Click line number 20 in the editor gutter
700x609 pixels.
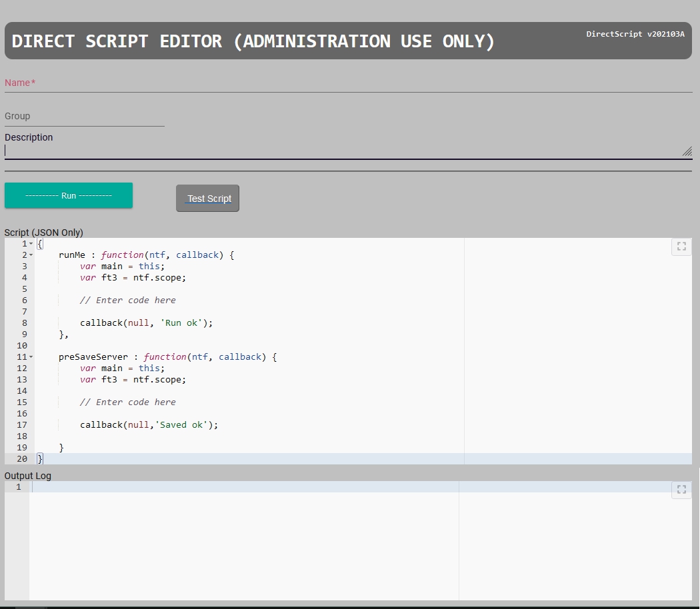point(22,458)
